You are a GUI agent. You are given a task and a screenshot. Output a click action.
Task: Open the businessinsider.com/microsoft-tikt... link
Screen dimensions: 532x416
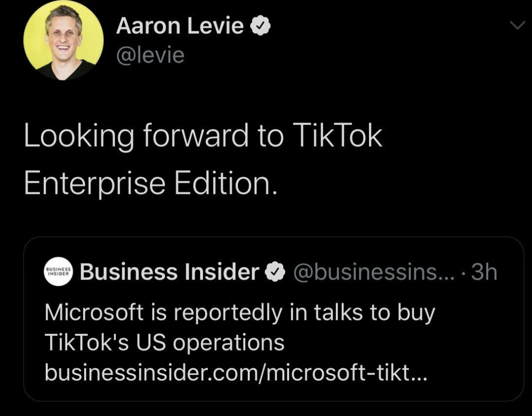(236, 373)
